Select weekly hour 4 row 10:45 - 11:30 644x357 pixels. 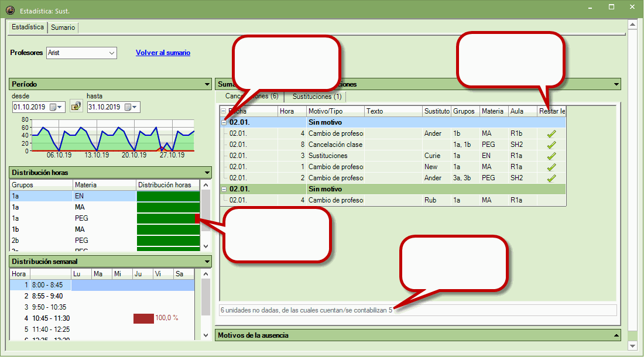click(x=102, y=318)
